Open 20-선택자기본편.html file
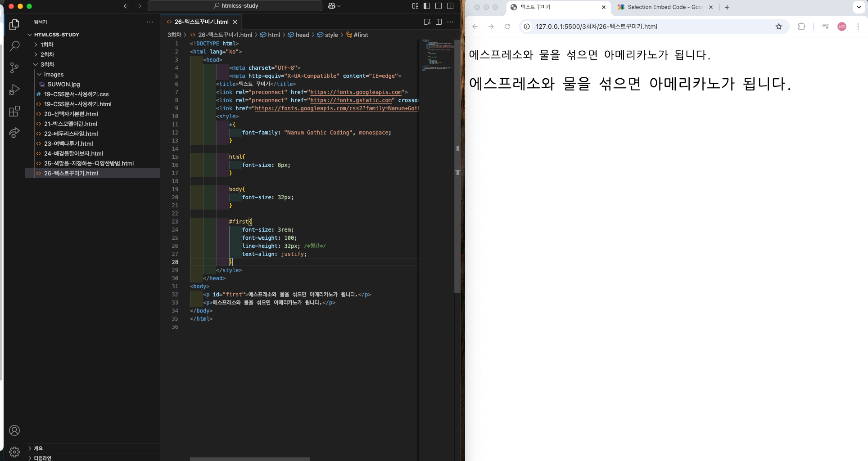 click(x=93, y=114)
